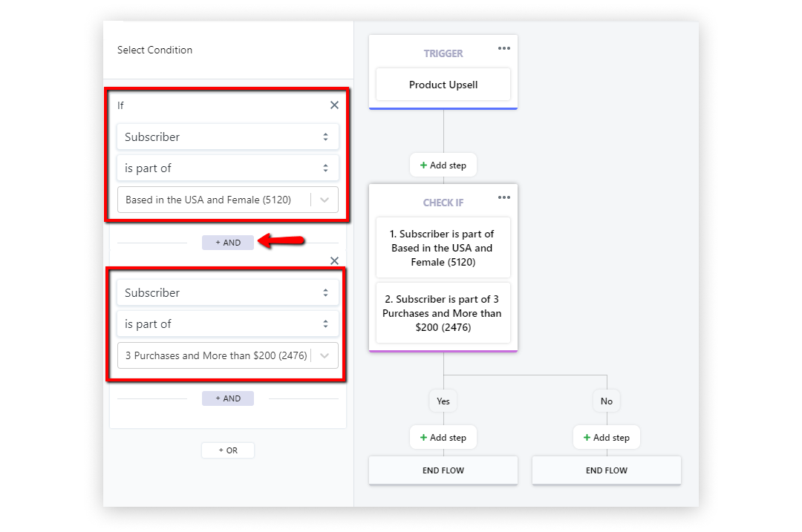Open the CHECK IF card three-dot menu
The image size is (802, 532).
(504, 197)
